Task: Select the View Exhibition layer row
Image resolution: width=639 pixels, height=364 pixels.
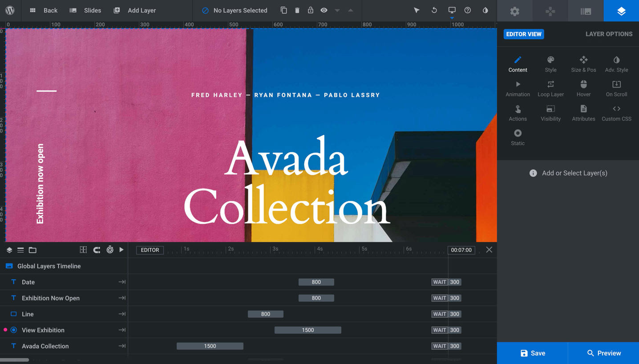Action: tap(64, 330)
